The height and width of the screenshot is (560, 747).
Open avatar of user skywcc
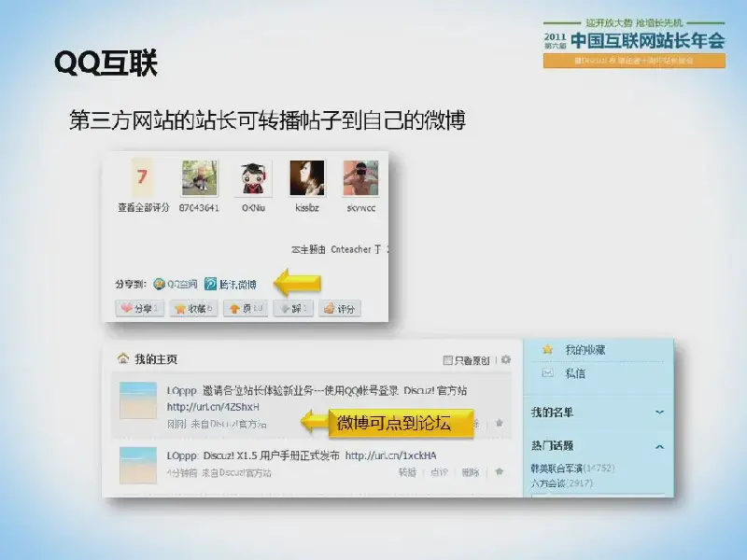(x=360, y=178)
